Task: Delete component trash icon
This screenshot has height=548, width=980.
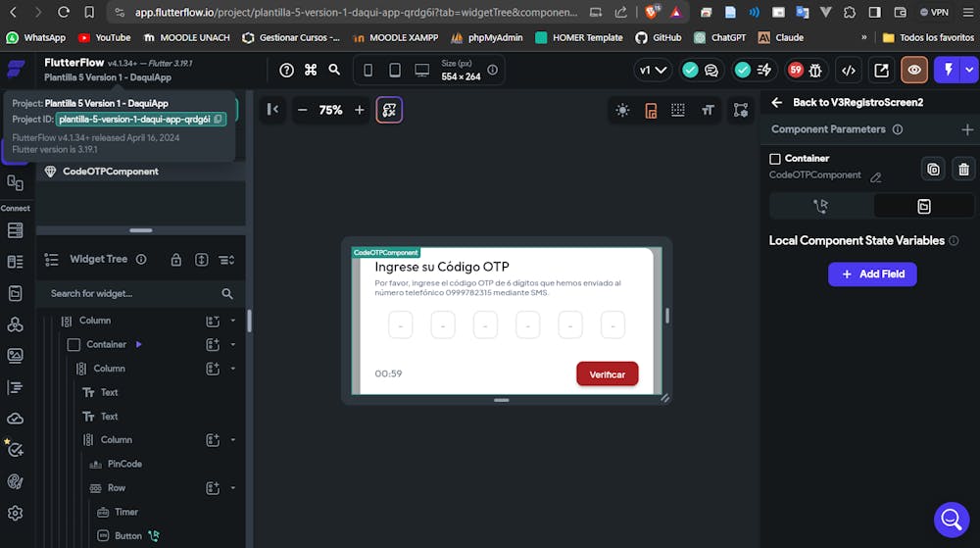Action: point(963,170)
